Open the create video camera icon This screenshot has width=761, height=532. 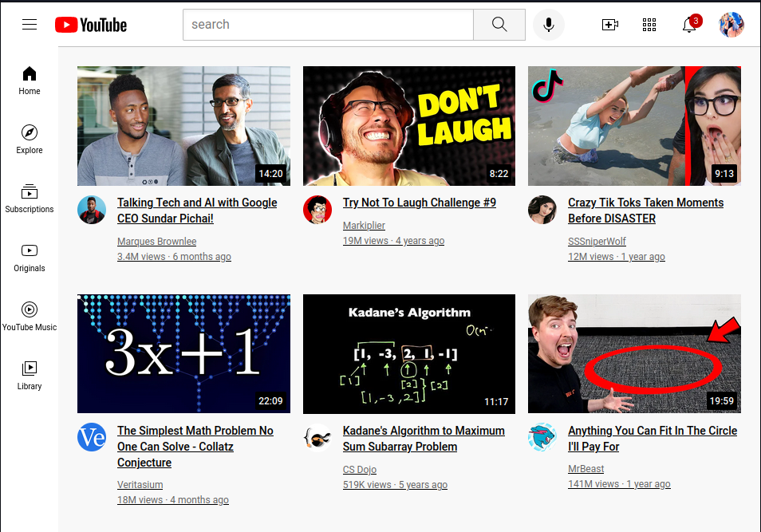[610, 25]
